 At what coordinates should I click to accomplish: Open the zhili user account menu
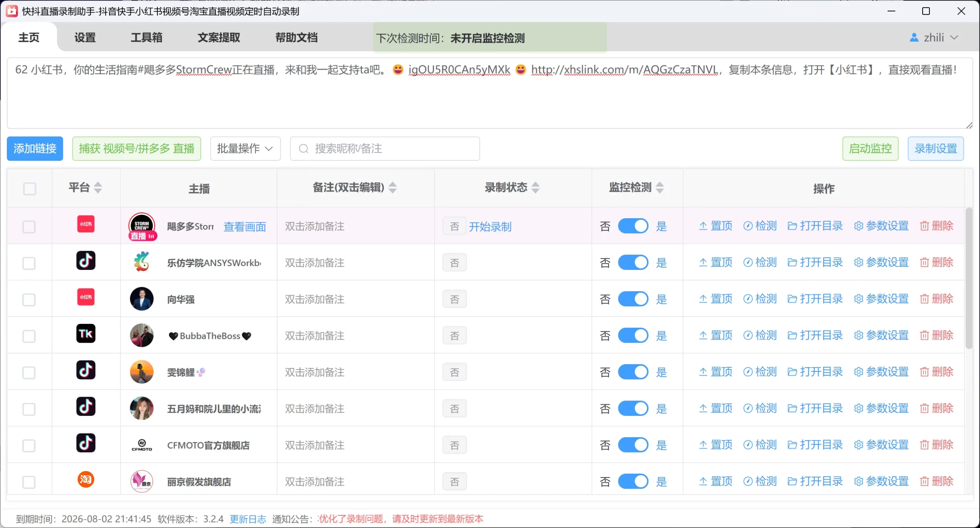(933, 38)
